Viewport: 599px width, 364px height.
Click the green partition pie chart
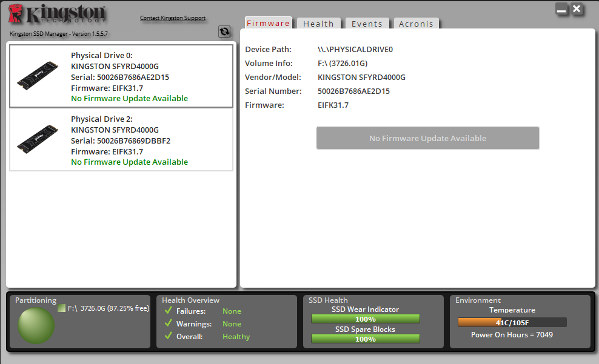click(36, 325)
